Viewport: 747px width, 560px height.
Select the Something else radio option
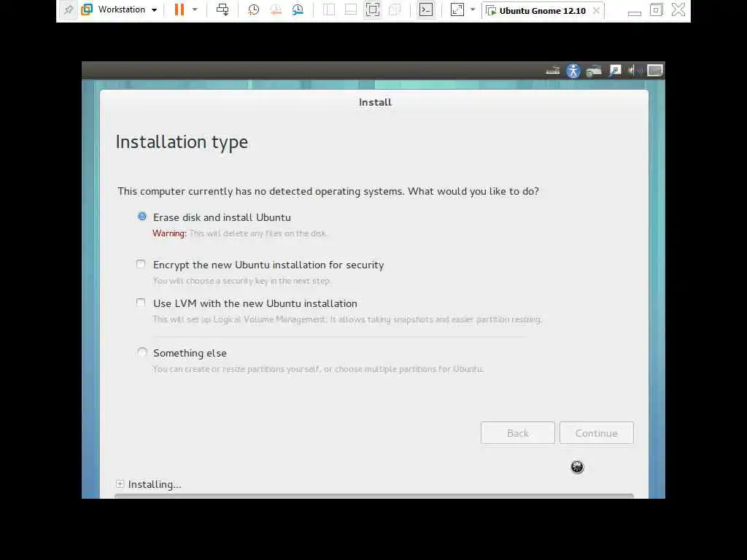(142, 352)
